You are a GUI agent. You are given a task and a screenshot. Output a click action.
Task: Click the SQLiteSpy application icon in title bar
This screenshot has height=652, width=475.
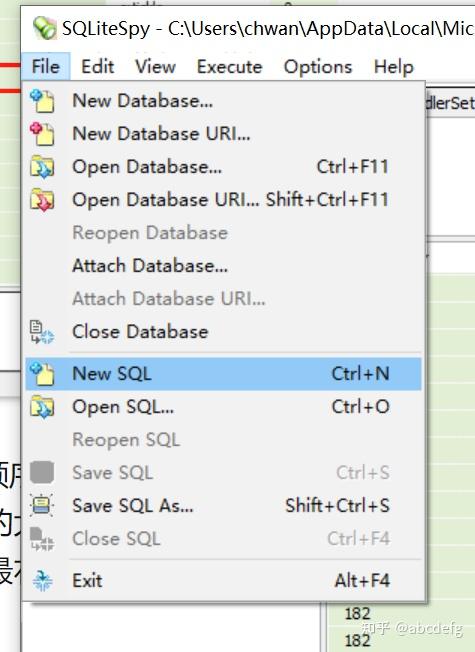tap(45, 28)
